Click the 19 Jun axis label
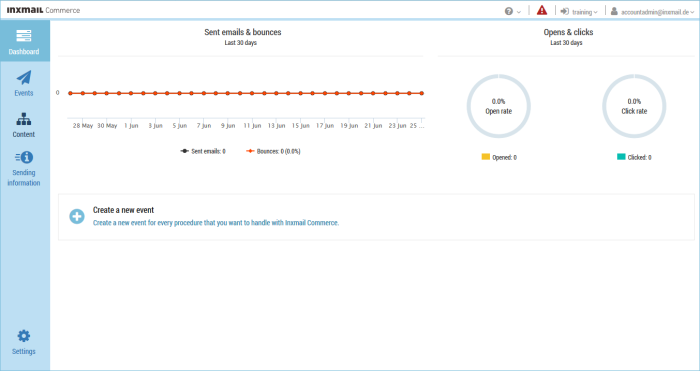Screen dimensions: 700x371 click(349, 126)
